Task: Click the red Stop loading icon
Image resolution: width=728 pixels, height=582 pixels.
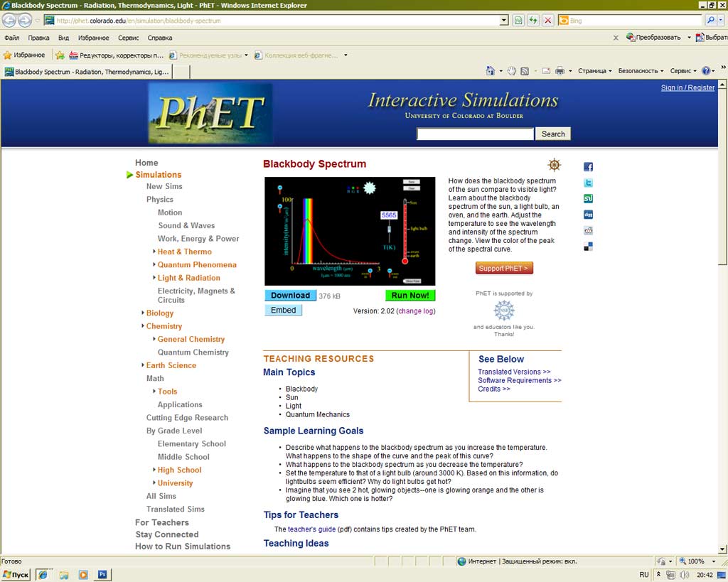Action: (x=548, y=21)
